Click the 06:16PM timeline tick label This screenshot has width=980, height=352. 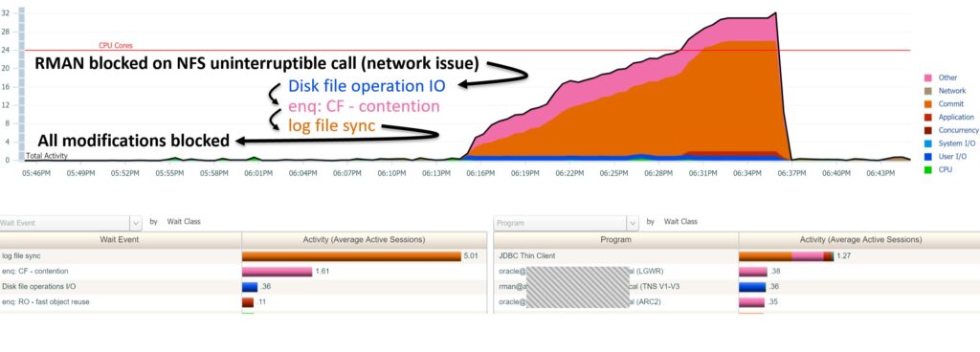click(480, 173)
